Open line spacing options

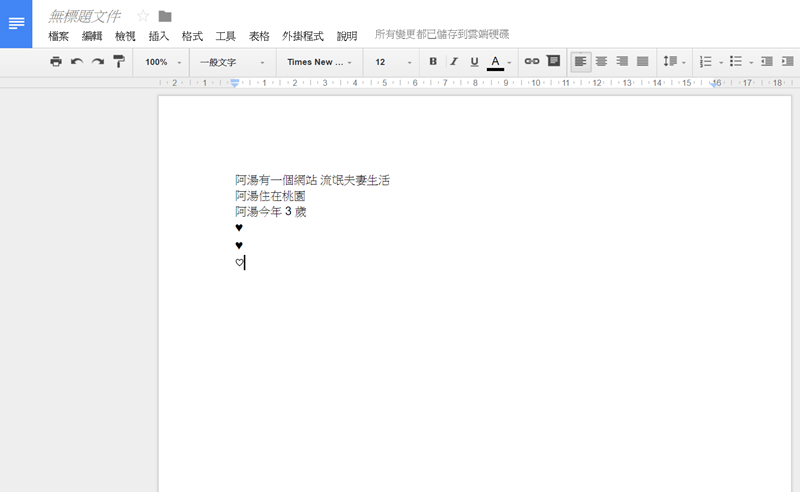[x=674, y=62]
